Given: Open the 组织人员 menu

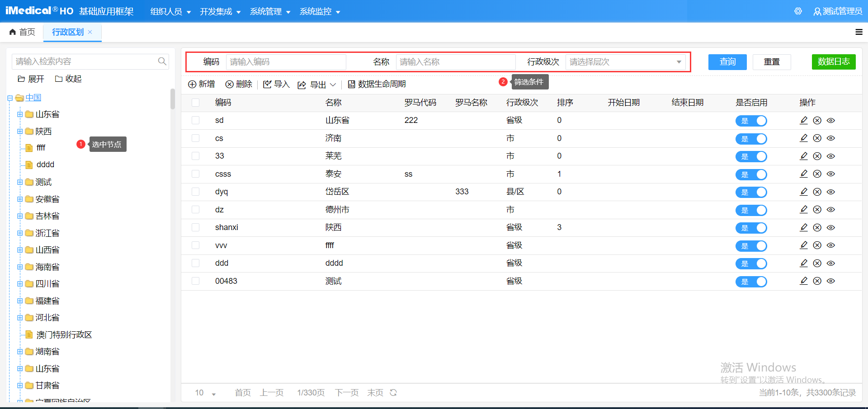Looking at the screenshot, I should (x=171, y=12).
